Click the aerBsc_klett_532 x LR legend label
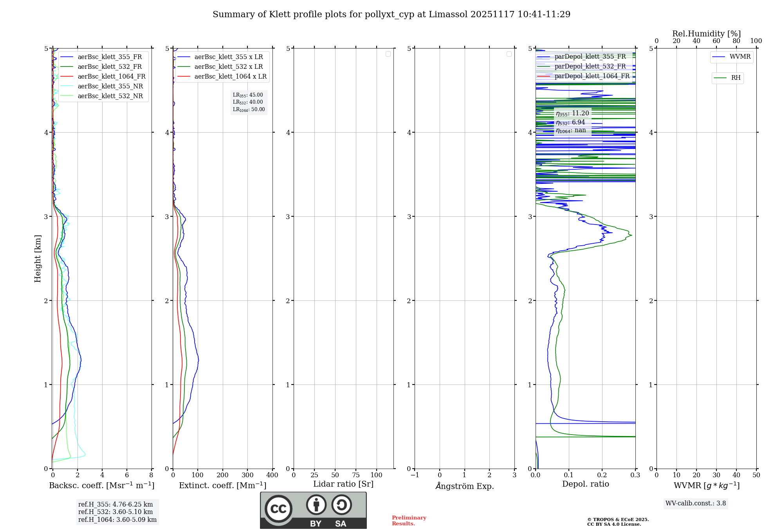The width and height of the screenshot is (783, 532). pos(229,67)
